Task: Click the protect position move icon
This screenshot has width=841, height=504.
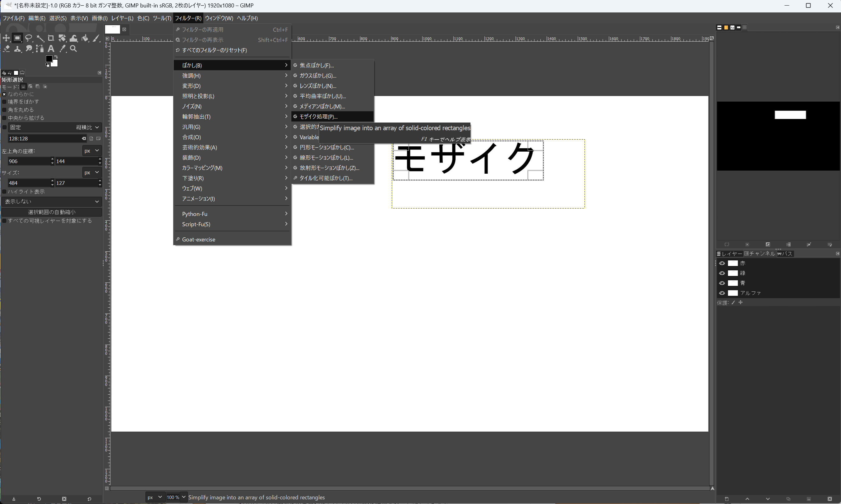Action: click(x=741, y=303)
